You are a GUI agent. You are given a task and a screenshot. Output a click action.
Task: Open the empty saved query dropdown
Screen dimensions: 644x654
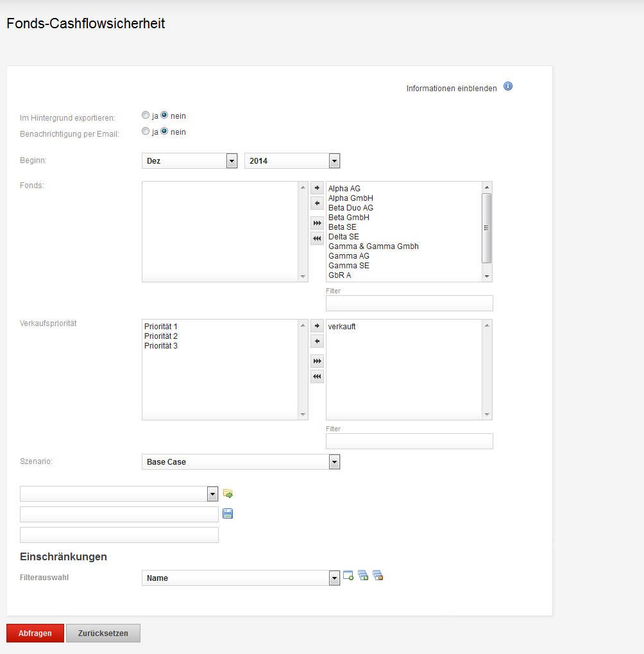coord(119,494)
